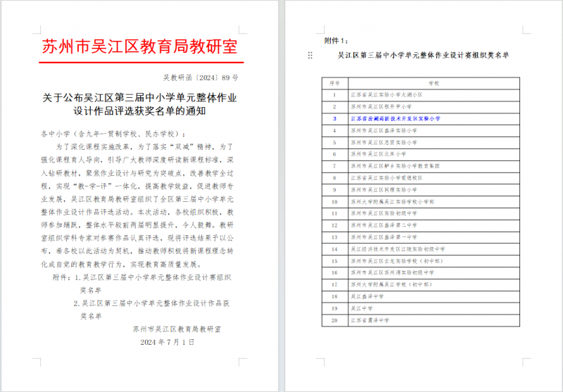This screenshot has width=563, height=392.
Task: Click the line starting 程，实现"教-学-评"一体化
Action: [137, 186]
